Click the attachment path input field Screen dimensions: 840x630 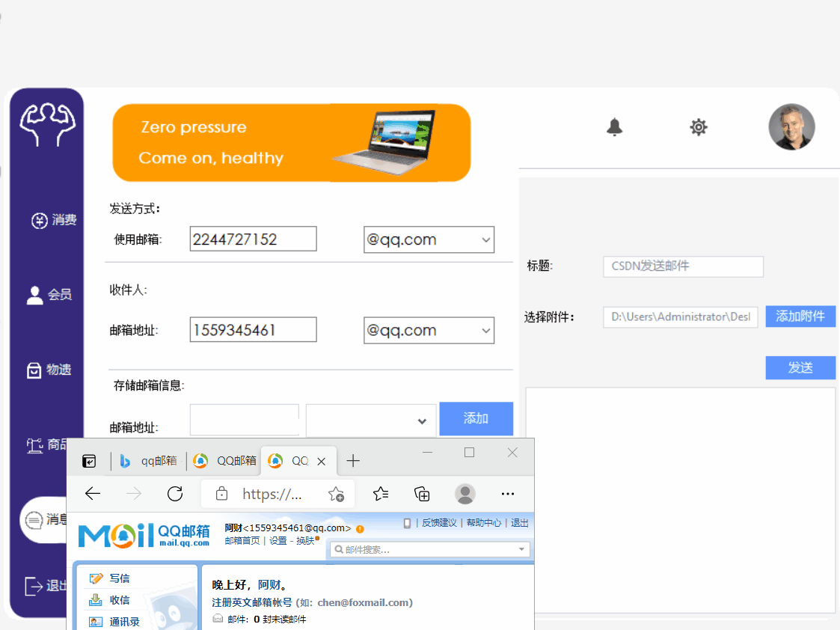tap(680, 316)
